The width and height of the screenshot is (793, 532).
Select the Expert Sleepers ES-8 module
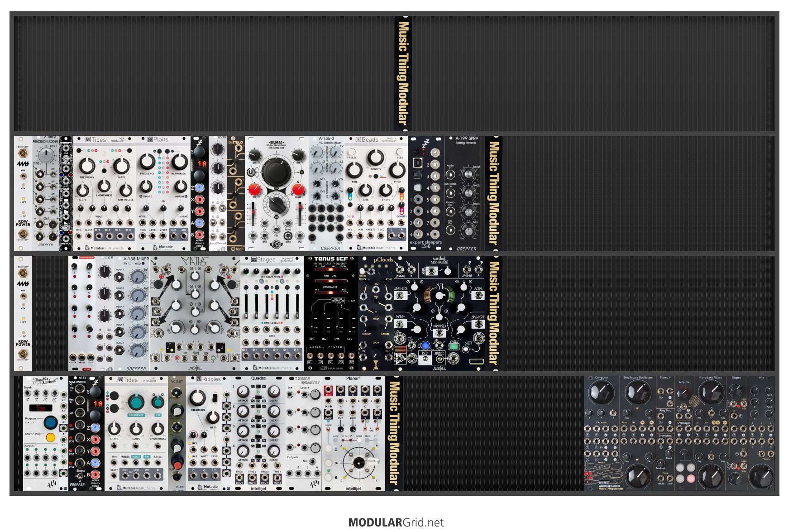coord(426,194)
